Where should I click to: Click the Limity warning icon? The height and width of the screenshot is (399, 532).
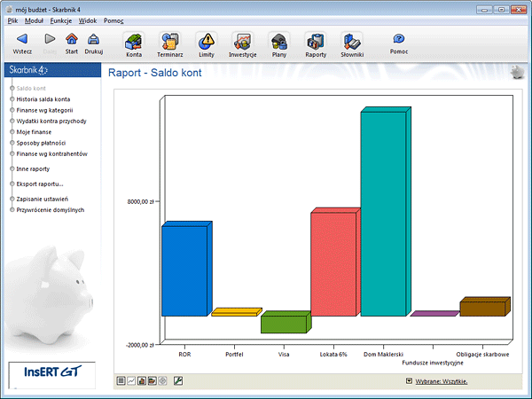207,41
